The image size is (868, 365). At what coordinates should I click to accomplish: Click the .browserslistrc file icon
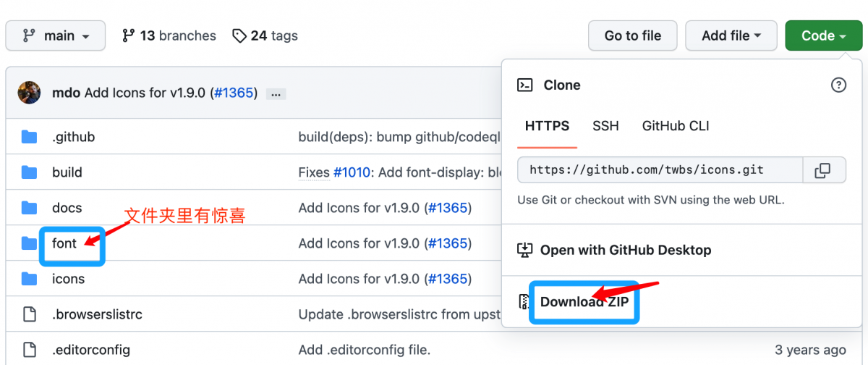tap(29, 314)
